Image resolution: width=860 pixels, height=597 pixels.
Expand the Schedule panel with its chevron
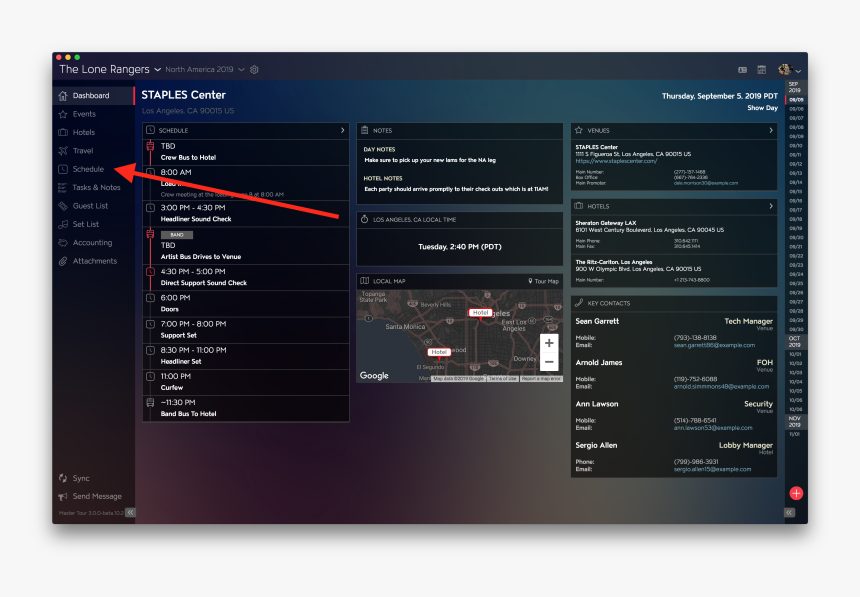click(x=343, y=131)
